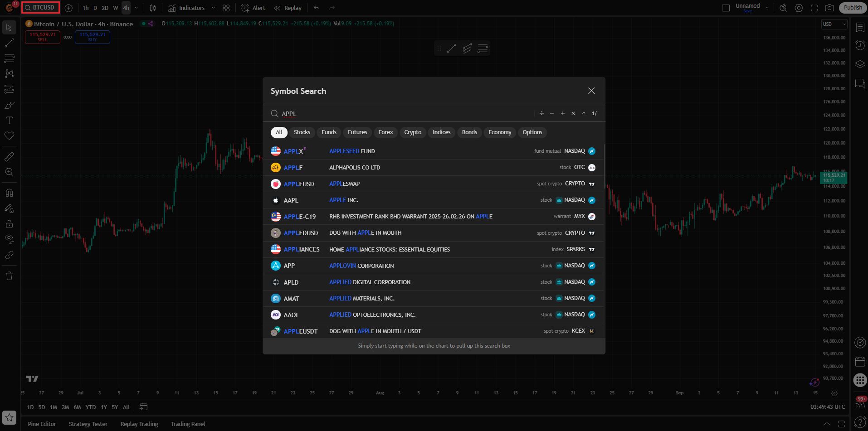The height and width of the screenshot is (431, 868).
Task: Click the redo arrow
Action: pos(332,8)
